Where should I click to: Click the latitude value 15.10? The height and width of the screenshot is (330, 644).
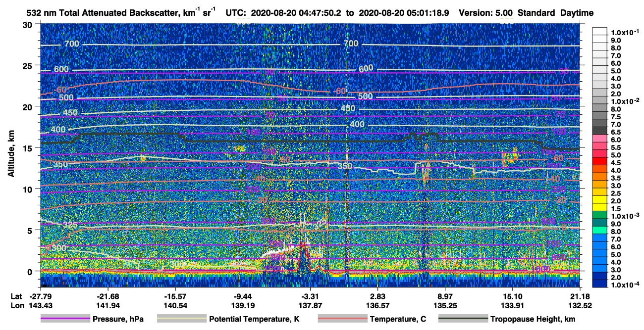(512, 296)
